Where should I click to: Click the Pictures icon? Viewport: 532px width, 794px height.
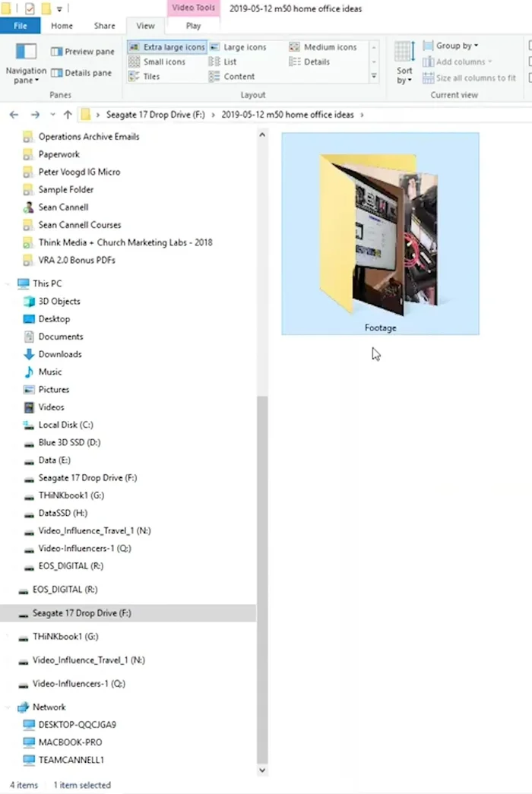[29, 390]
